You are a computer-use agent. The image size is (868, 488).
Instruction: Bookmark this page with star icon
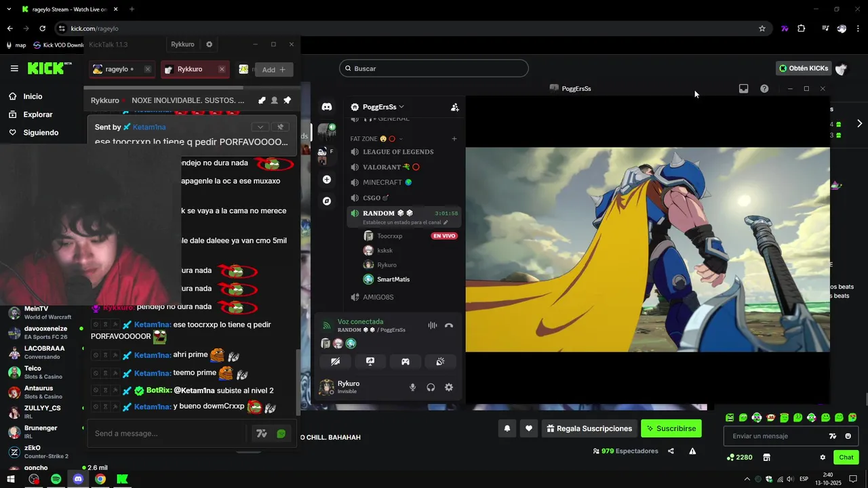click(762, 28)
